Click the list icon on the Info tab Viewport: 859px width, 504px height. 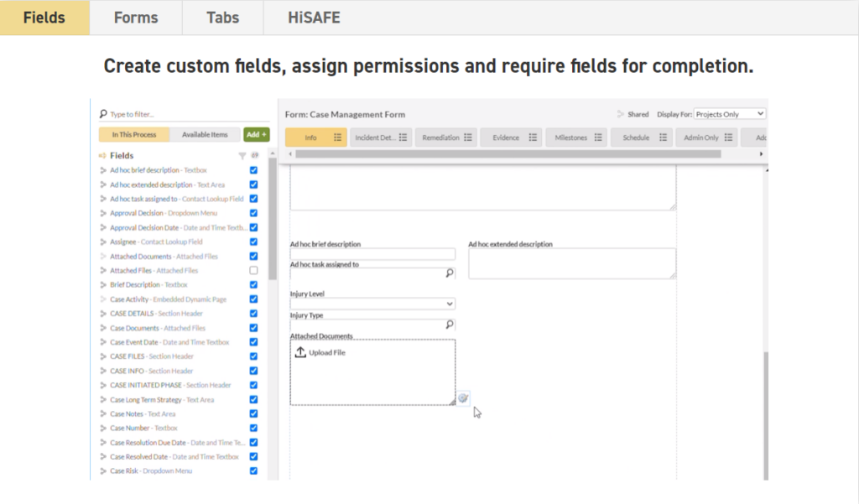coord(338,138)
